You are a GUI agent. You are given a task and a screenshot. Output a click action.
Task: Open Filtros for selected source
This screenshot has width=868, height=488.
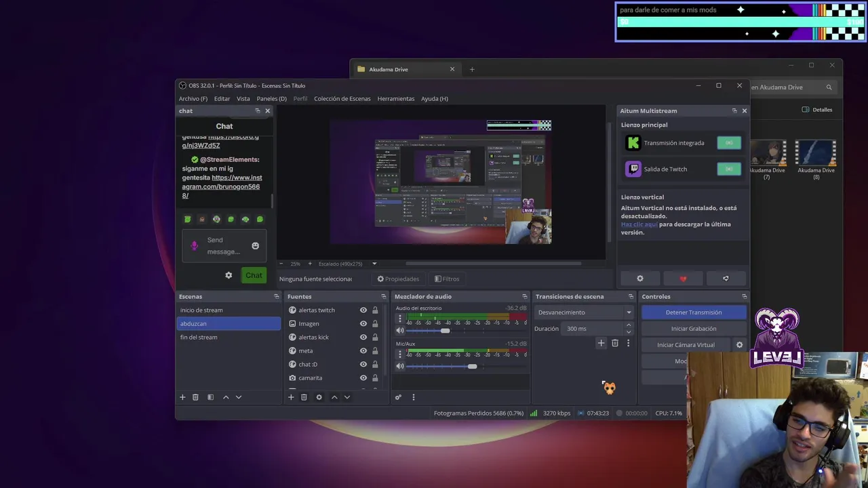tap(447, 279)
